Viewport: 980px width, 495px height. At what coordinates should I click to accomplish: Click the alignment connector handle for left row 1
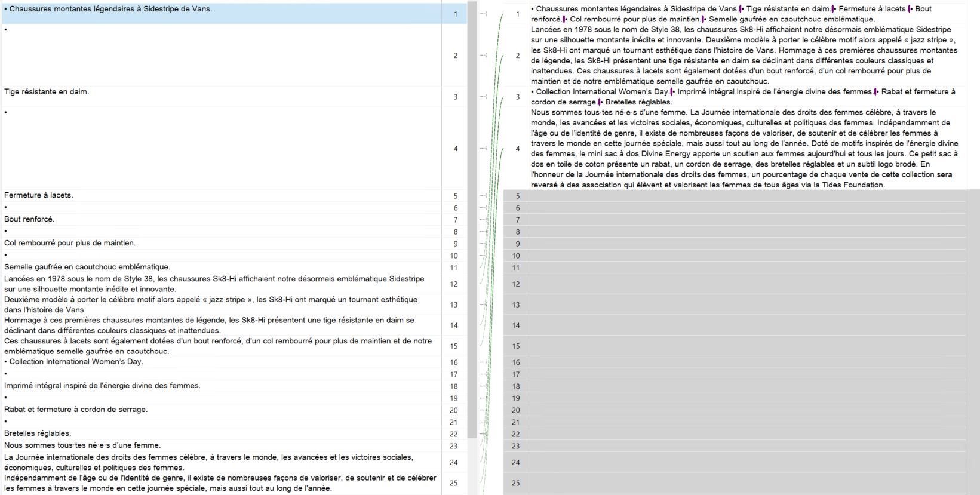(483, 14)
